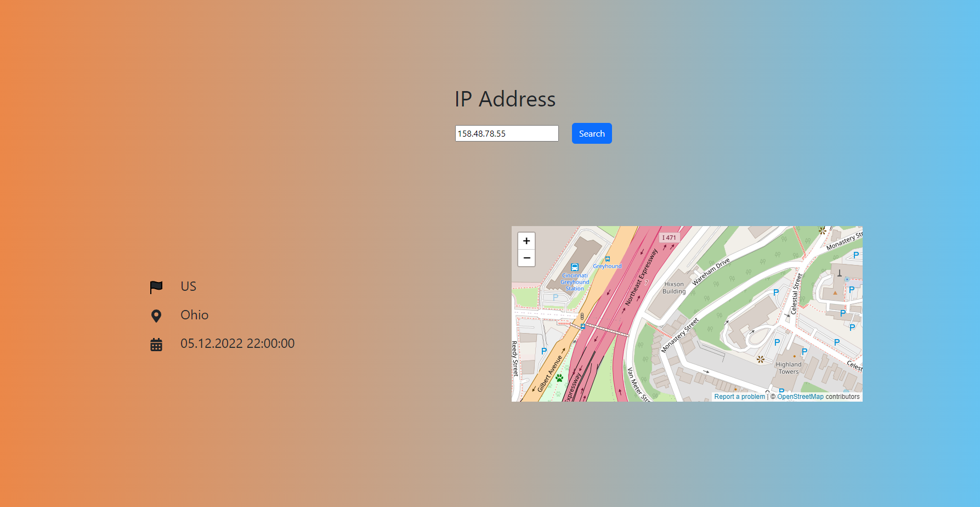
Task: Select the Ohio region text
Action: (194, 315)
